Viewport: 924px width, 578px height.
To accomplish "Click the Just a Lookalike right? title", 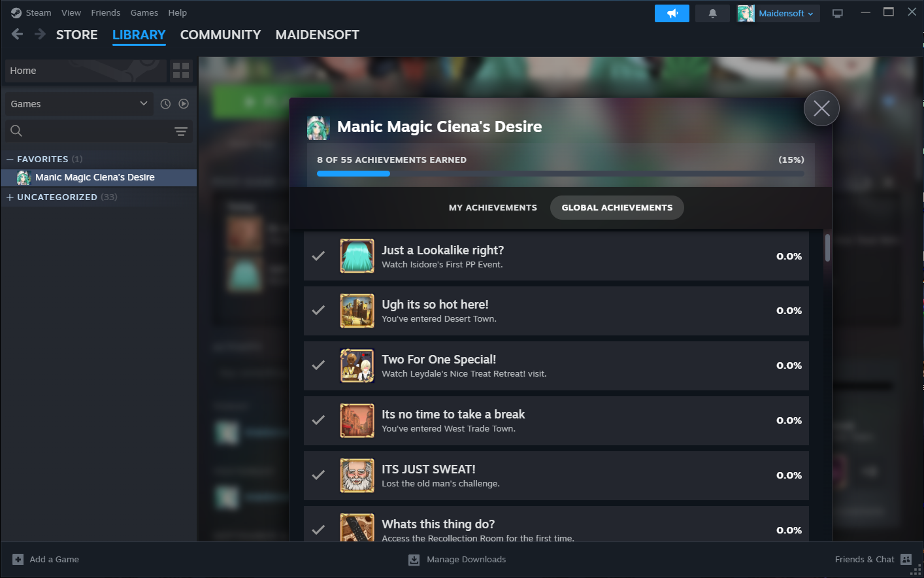I will (443, 250).
